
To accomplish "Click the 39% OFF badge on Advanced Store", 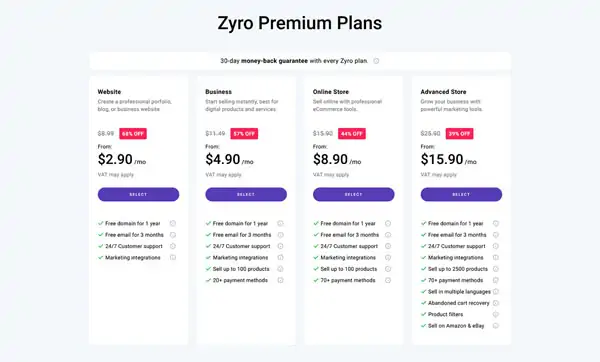I will (x=459, y=134).
